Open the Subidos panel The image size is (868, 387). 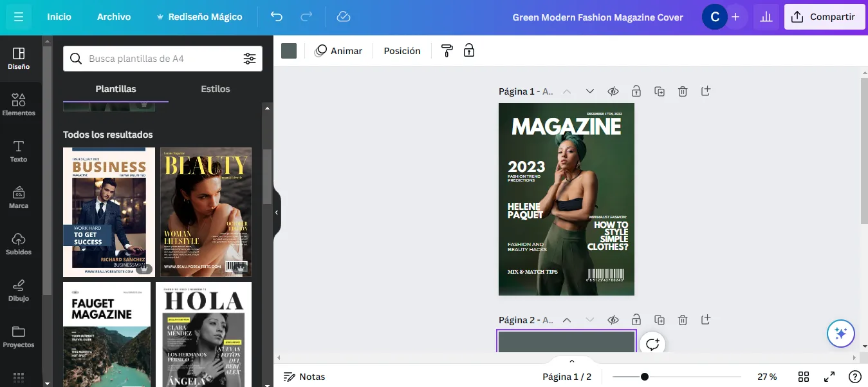(19, 243)
